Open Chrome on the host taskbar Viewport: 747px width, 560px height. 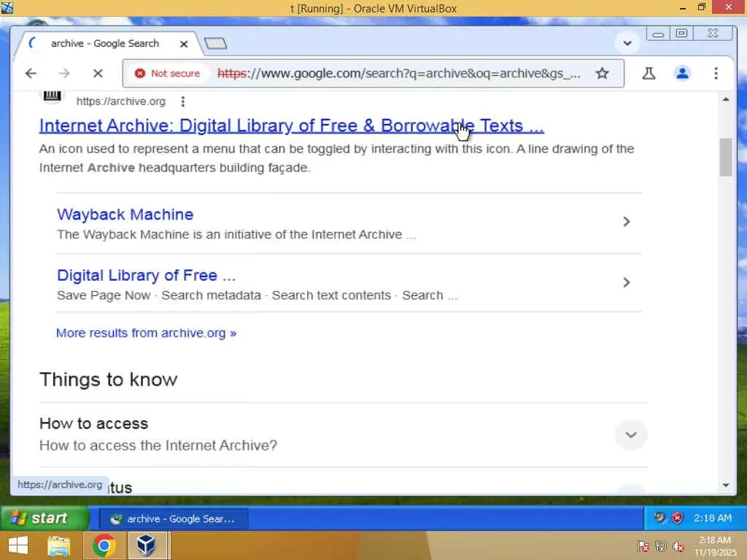tap(104, 545)
